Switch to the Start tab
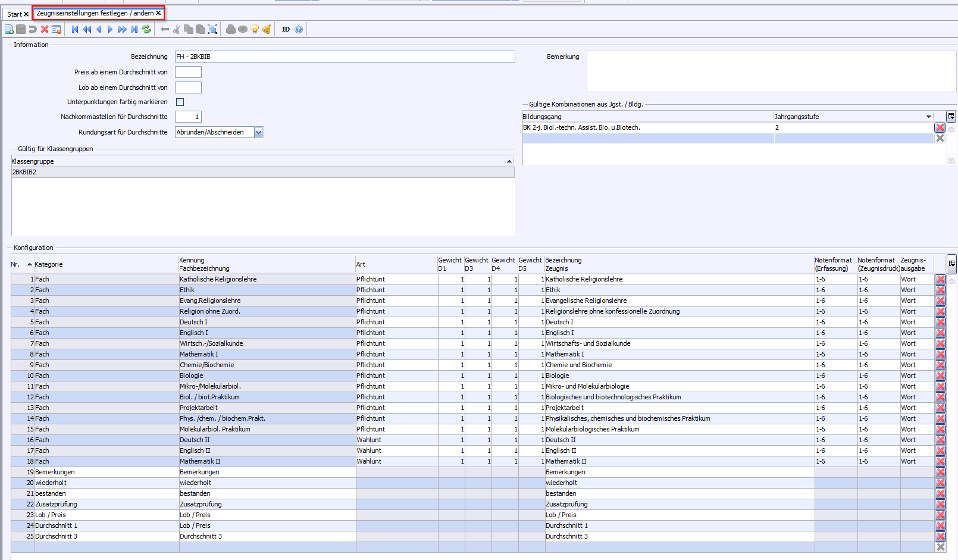This screenshot has width=958, height=560. click(x=14, y=14)
